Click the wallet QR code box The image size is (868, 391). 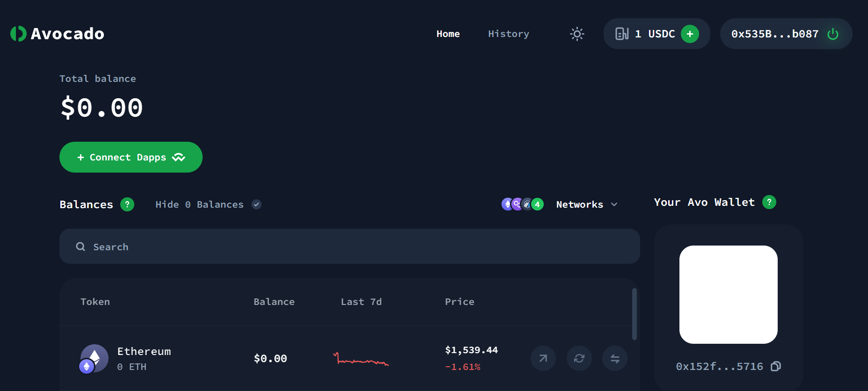[729, 295]
